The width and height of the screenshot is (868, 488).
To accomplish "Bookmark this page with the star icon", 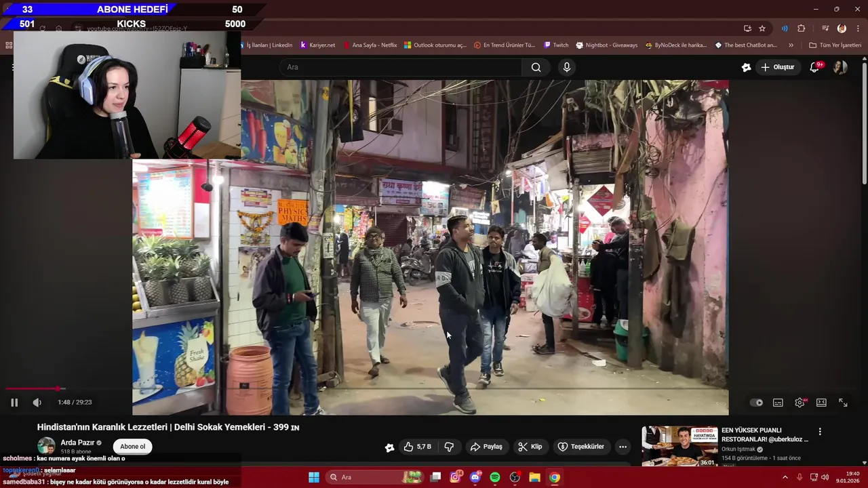I will click(x=762, y=28).
